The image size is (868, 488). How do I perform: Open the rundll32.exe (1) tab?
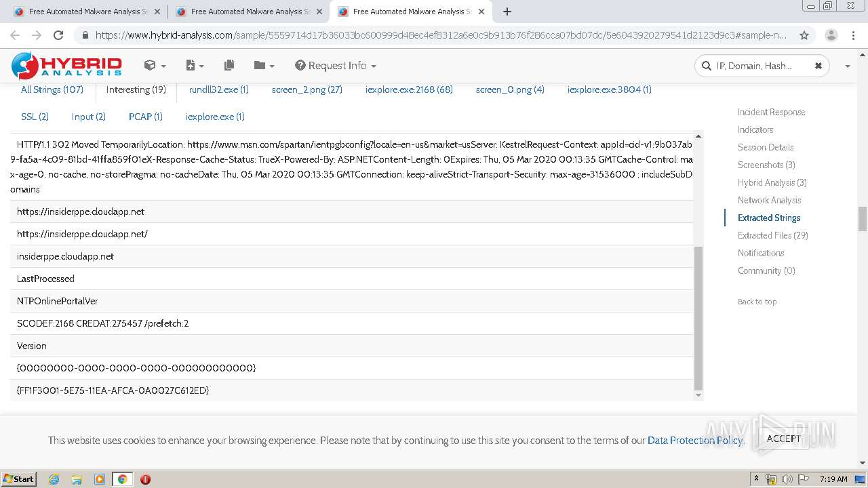pos(219,89)
